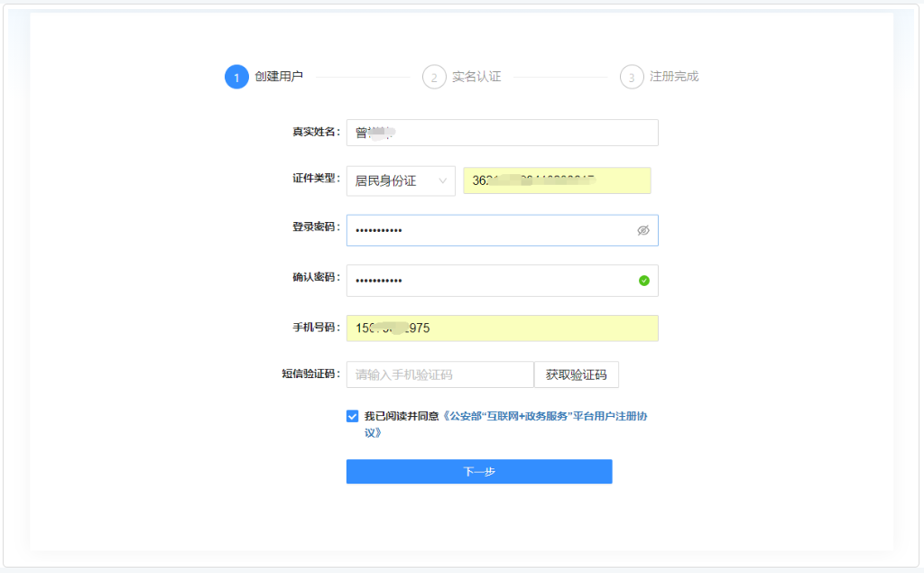The height and width of the screenshot is (573, 924).
Task: Select the 创建用户 step label
Action: click(279, 77)
